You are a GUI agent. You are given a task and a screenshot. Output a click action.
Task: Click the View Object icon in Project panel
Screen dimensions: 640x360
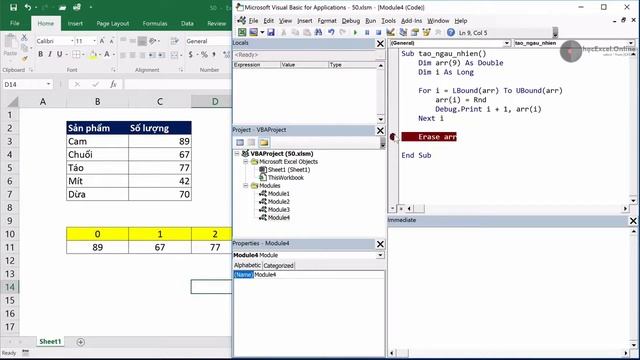[x=251, y=142]
